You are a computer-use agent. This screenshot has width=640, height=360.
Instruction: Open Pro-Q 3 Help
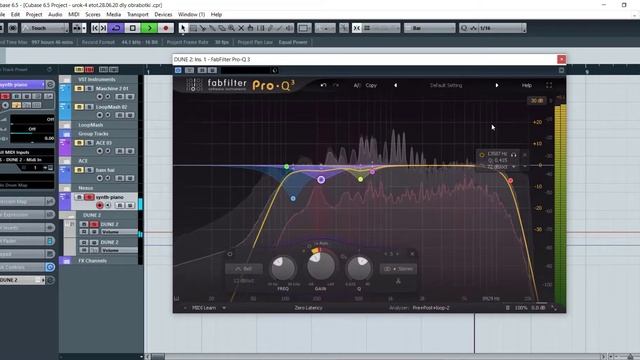527,85
